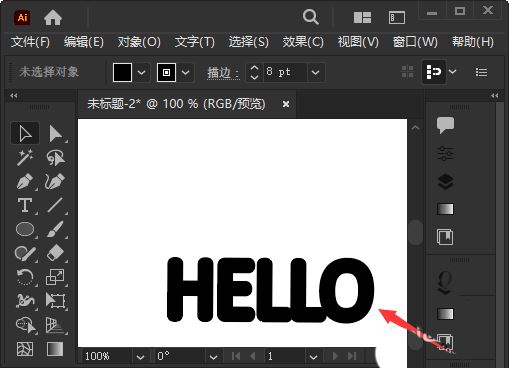The image size is (509, 368).
Task: Open the 编辑(E) menu
Action: pyautogui.click(x=84, y=42)
